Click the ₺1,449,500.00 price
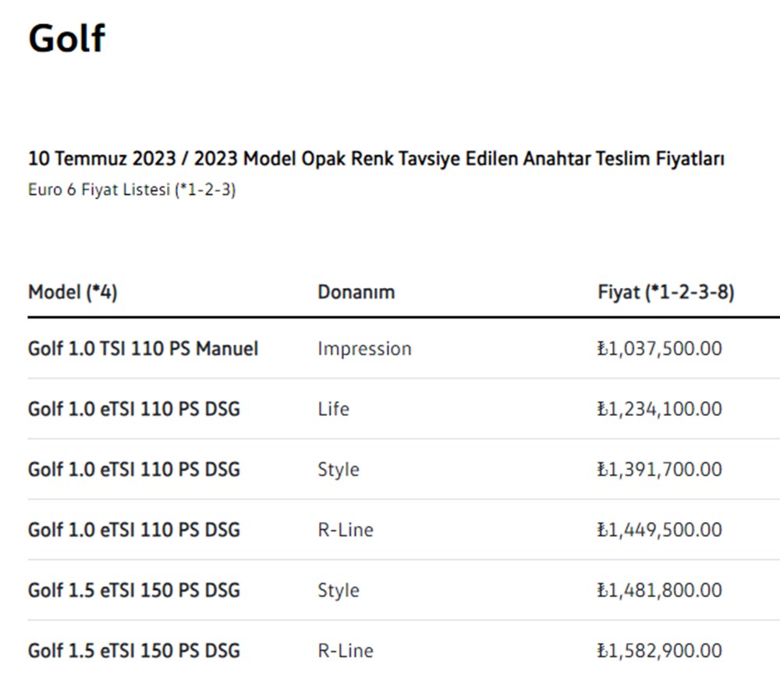 tap(659, 530)
